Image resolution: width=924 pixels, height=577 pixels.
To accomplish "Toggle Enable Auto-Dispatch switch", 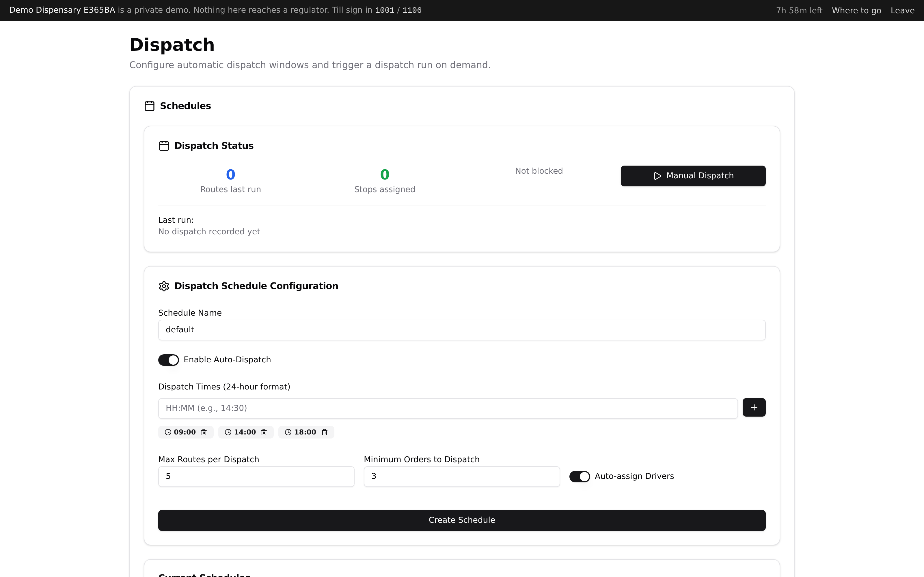I will point(168,360).
